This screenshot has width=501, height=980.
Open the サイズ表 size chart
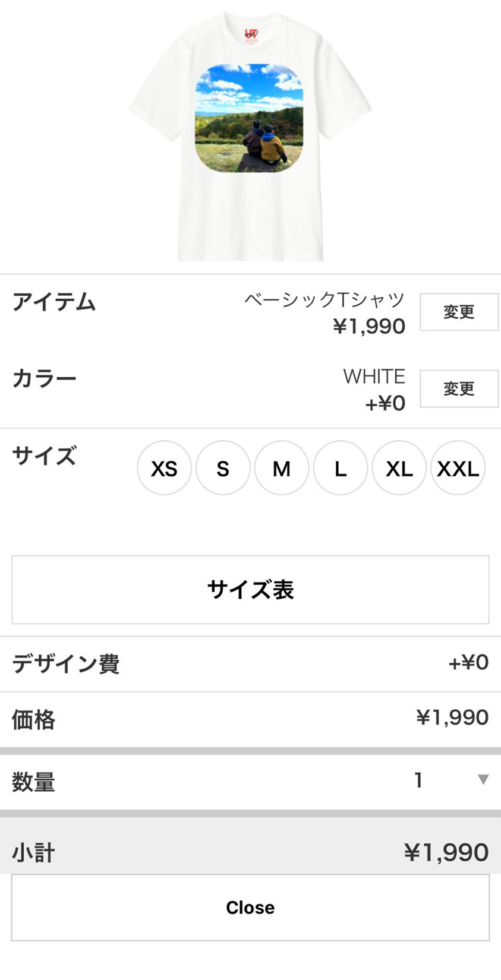tap(250, 590)
